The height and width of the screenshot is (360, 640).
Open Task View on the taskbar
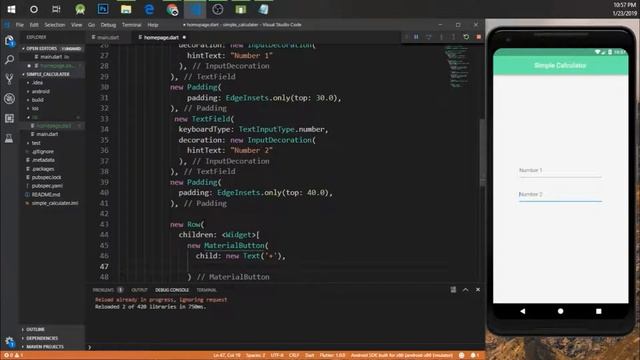(56, 9)
